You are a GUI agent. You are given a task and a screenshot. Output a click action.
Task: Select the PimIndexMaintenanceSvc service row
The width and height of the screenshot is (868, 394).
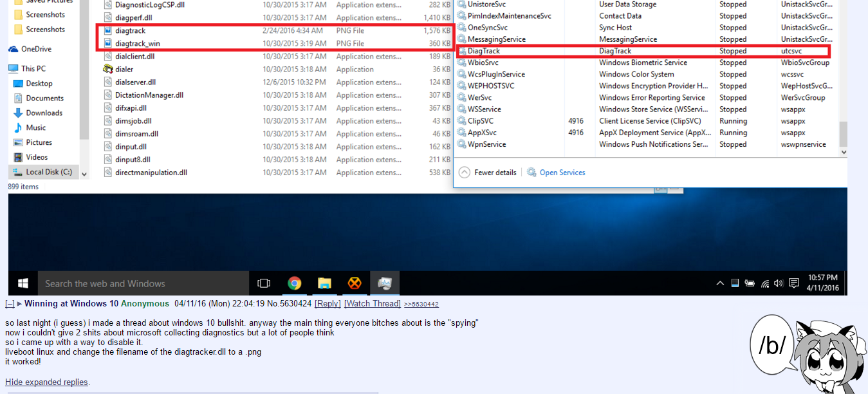647,16
